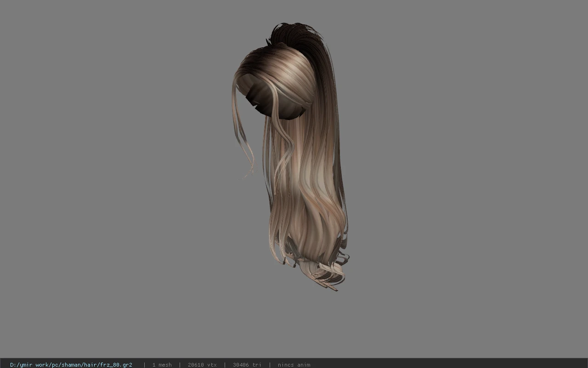Click the file path frz_80.gr2 in status bar
Viewport: 588px width, 368px height.
pyautogui.click(x=71, y=365)
